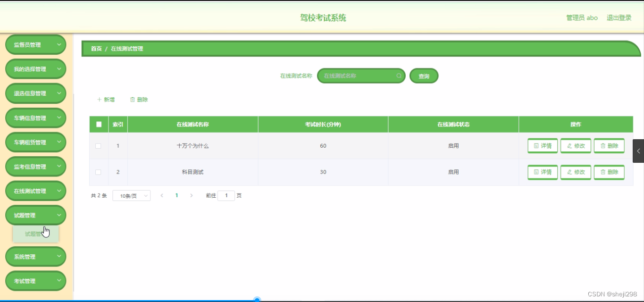Click the search magnifier inside the name field

tap(399, 75)
